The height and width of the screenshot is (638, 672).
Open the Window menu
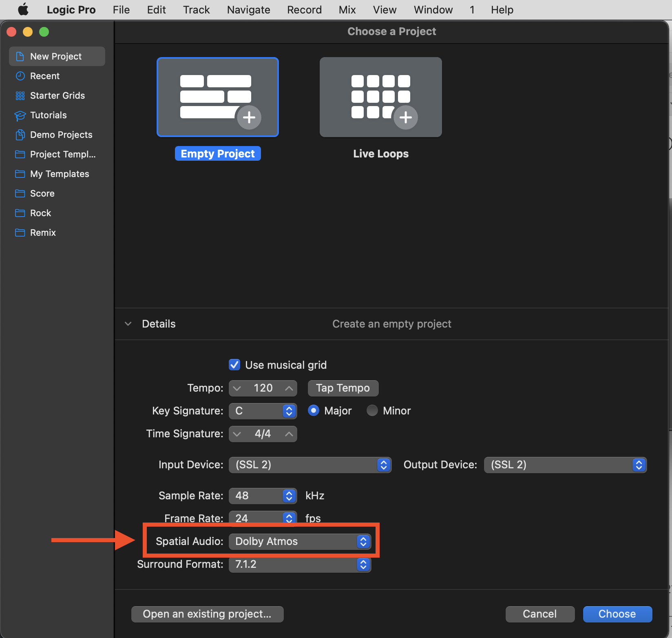433,10
